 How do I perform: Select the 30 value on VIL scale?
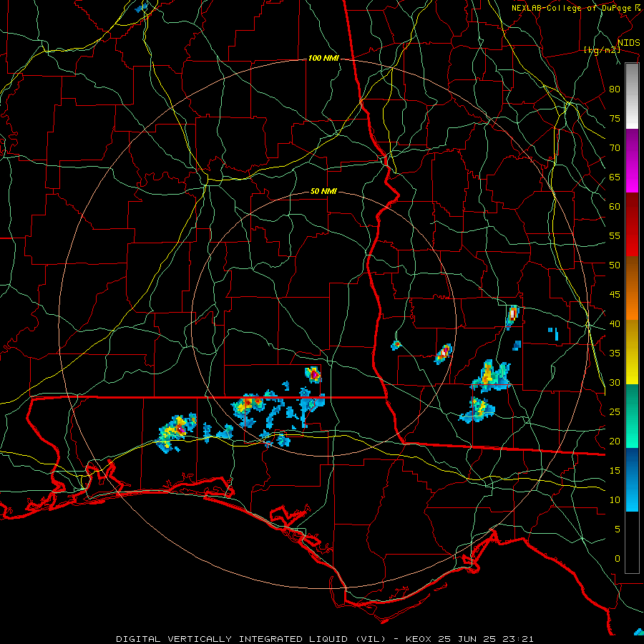point(615,383)
